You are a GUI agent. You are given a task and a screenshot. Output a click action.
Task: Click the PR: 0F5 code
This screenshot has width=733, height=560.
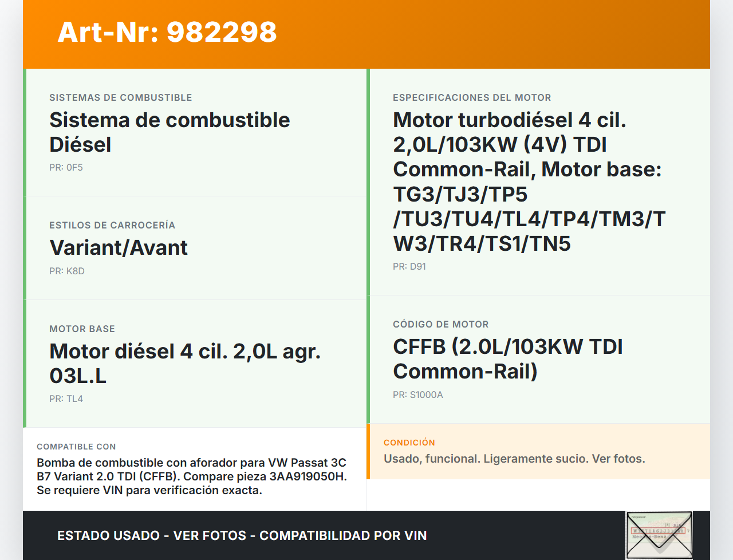66,168
